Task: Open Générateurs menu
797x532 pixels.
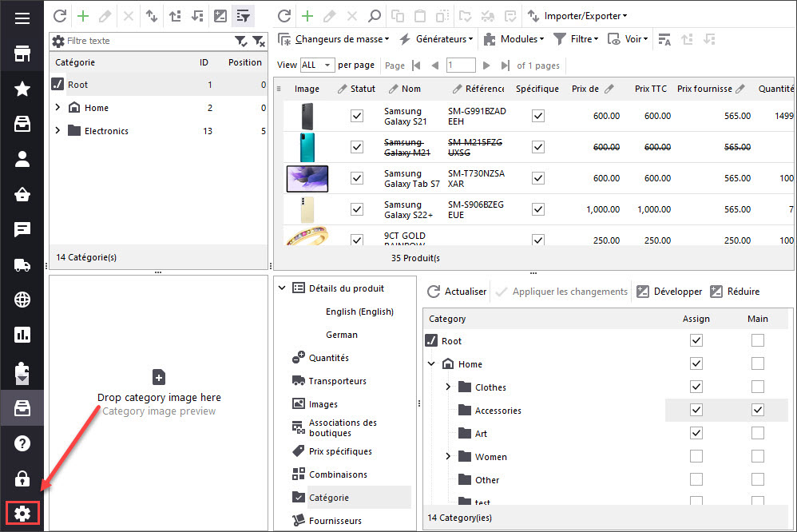Action: click(x=436, y=39)
